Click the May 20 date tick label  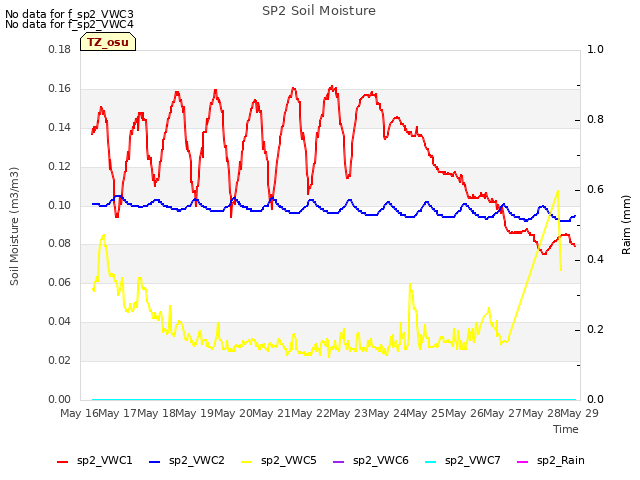pos(233,413)
